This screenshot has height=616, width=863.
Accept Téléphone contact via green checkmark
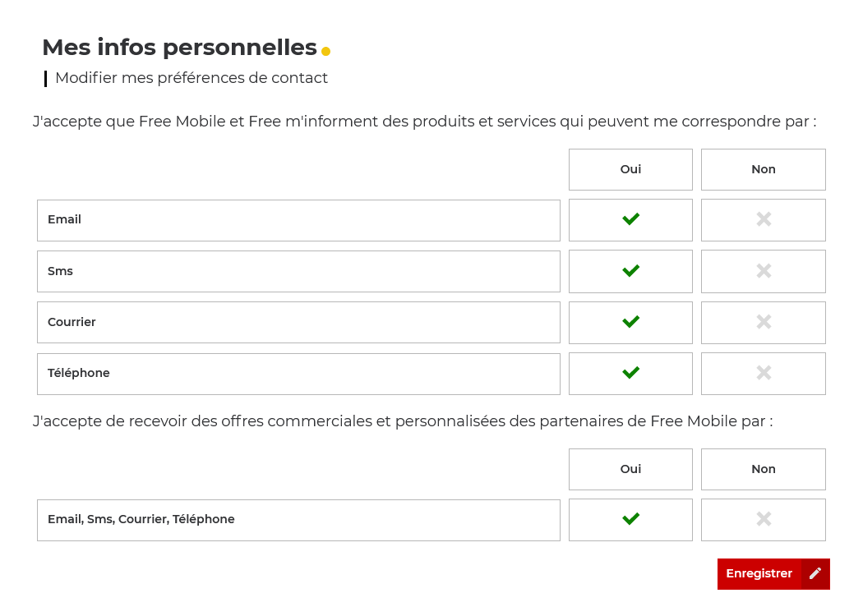coord(630,373)
